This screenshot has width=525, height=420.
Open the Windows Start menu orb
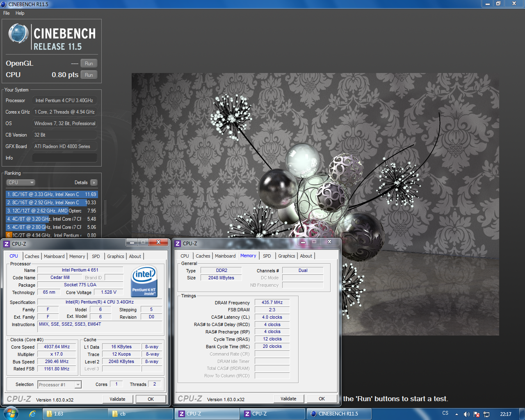pos(10,413)
